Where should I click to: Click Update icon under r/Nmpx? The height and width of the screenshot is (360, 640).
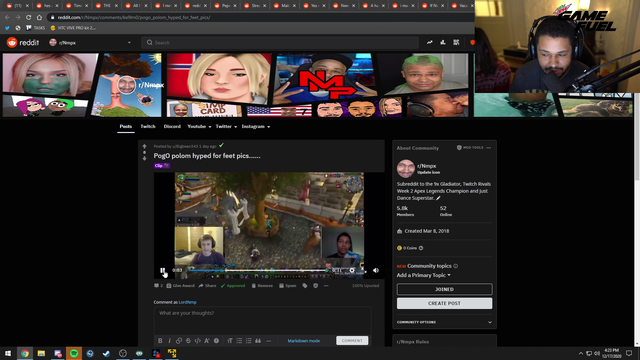428,172
